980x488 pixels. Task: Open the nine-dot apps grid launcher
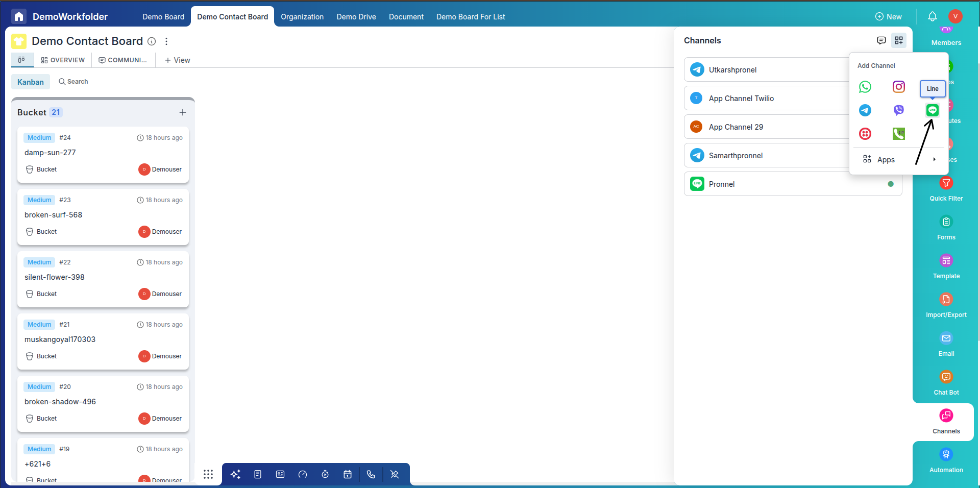208,474
